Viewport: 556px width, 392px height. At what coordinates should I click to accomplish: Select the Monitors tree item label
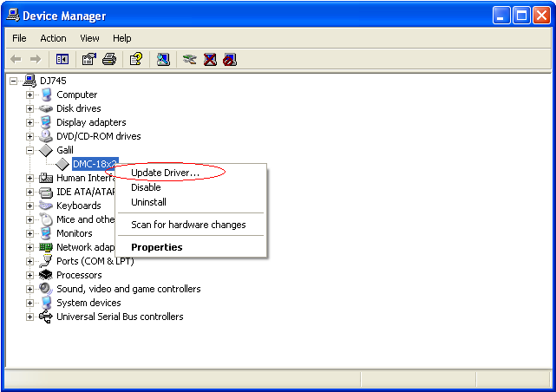(75, 233)
